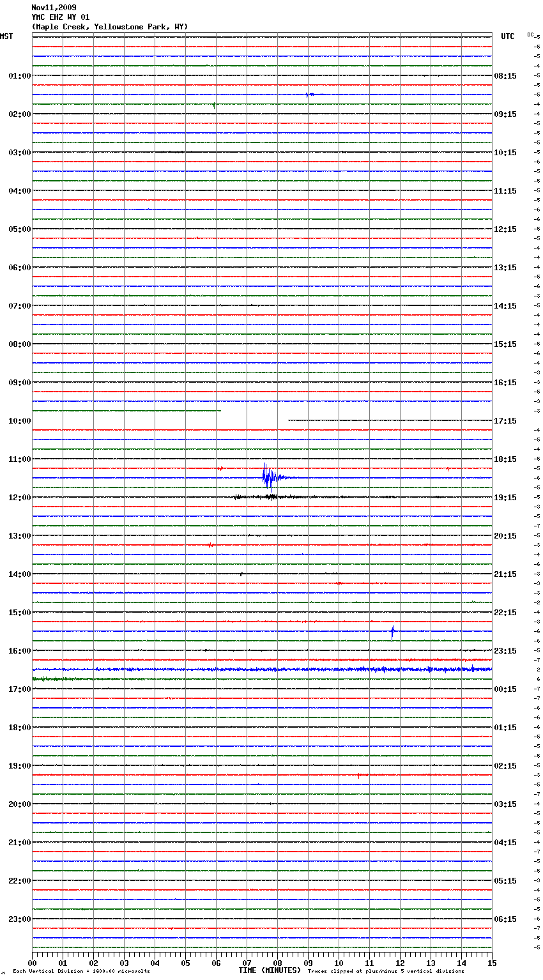Click minute tick label '12' on the x-axis

400,963
